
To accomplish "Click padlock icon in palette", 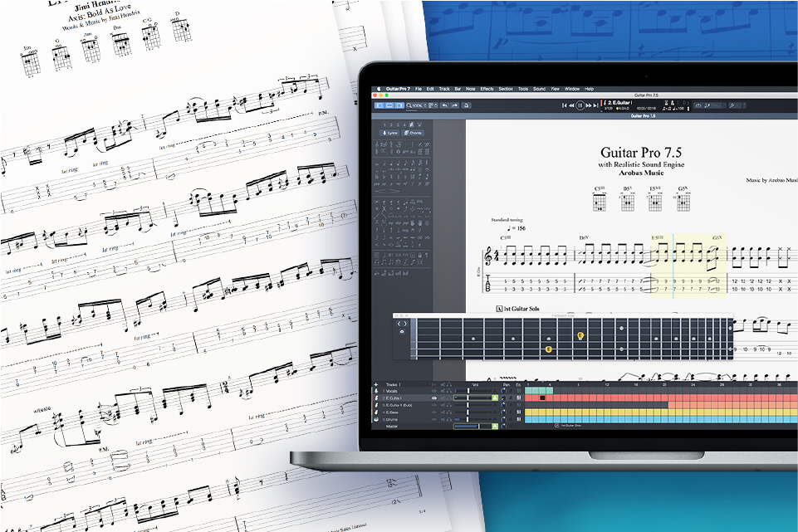I will click(420, 255).
